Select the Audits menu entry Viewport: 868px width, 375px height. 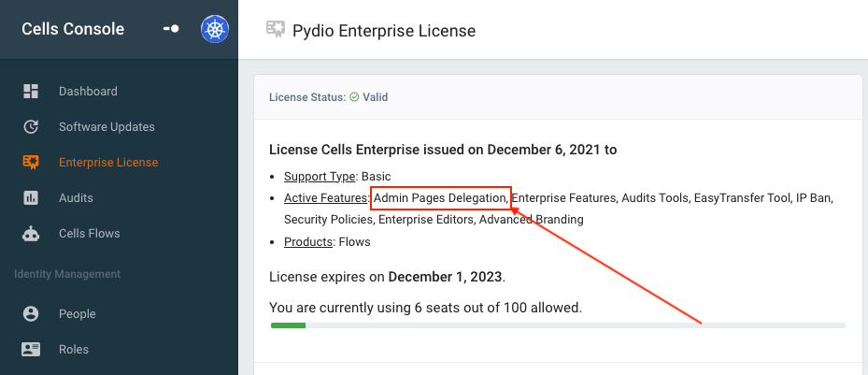(76, 197)
